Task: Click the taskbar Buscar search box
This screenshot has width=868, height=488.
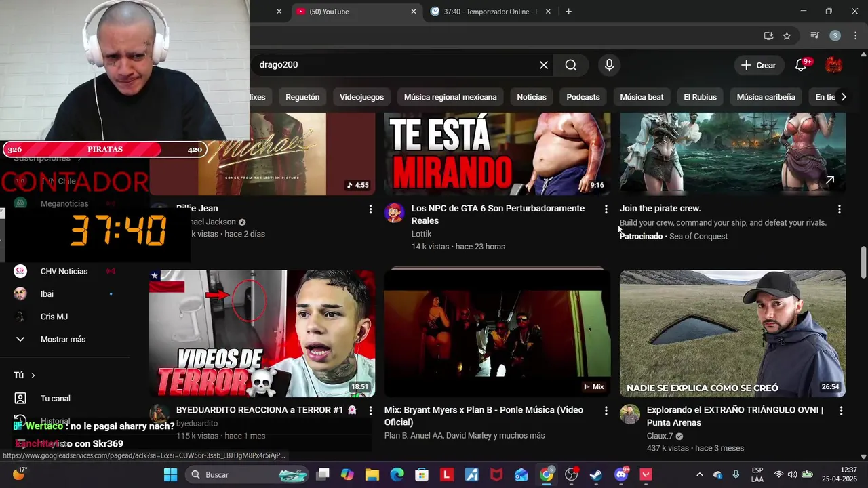Action: (246, 474)
